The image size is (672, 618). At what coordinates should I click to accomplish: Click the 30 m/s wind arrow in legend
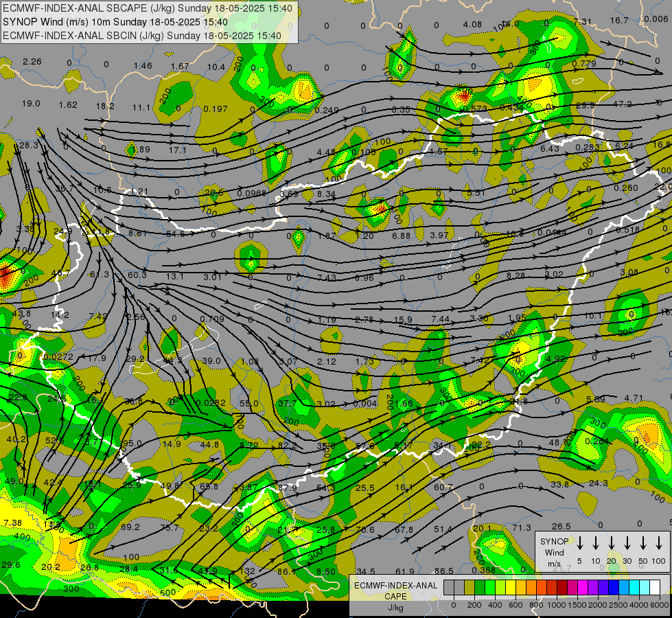click(627, 543)
